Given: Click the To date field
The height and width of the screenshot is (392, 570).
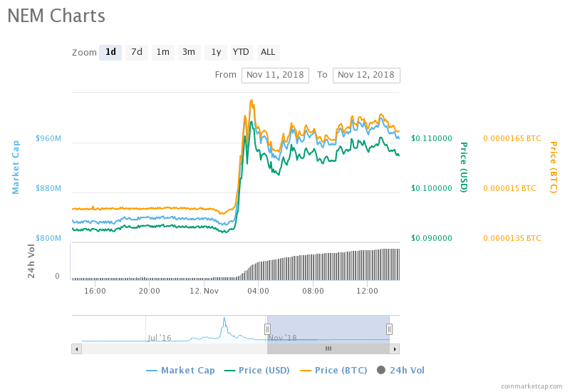Looking at the screenshot, I should click(366, 75).
